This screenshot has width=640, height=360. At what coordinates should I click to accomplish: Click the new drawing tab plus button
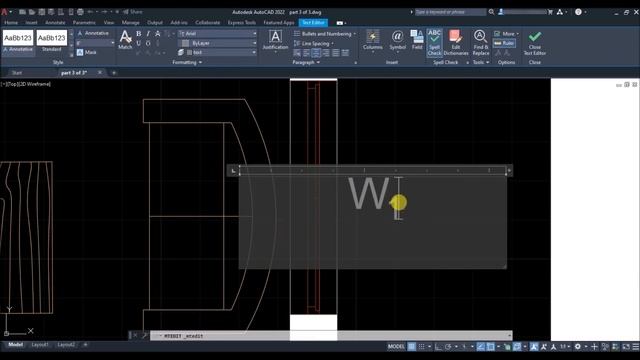pyautogui.click(x=114, y=73)
